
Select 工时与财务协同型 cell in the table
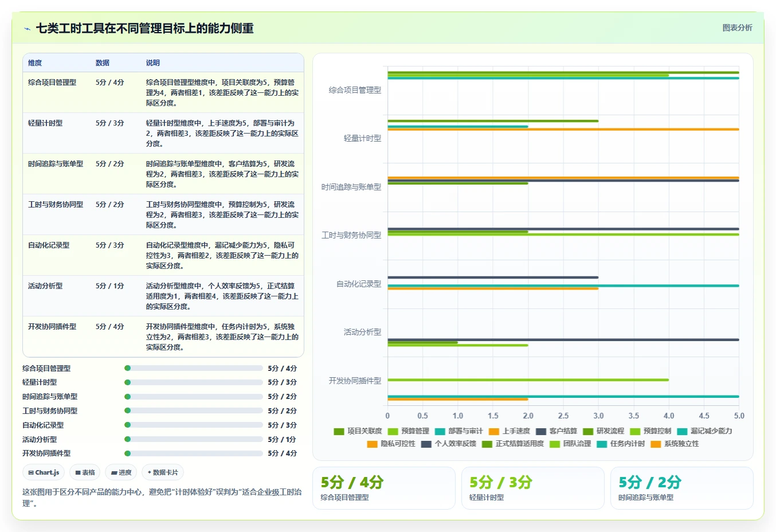pyautogui.click(x=56, y=205)
